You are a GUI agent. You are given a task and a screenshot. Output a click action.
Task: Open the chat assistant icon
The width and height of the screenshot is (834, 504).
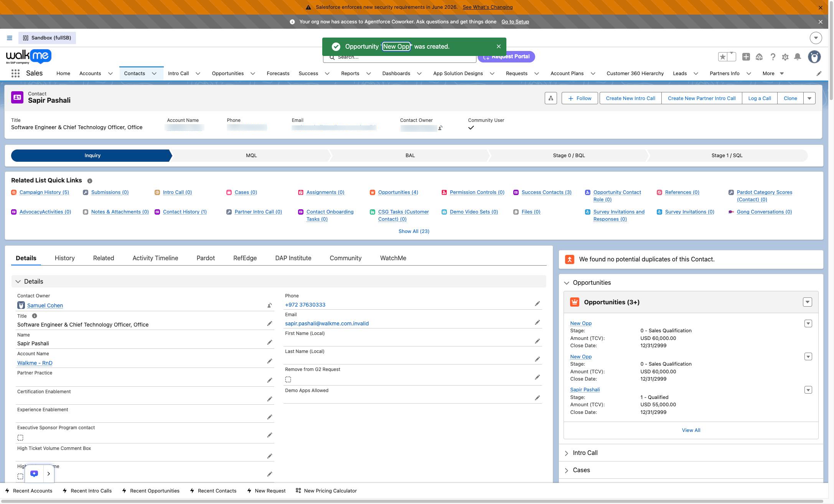pyautogui.click(x=34, y=474)
